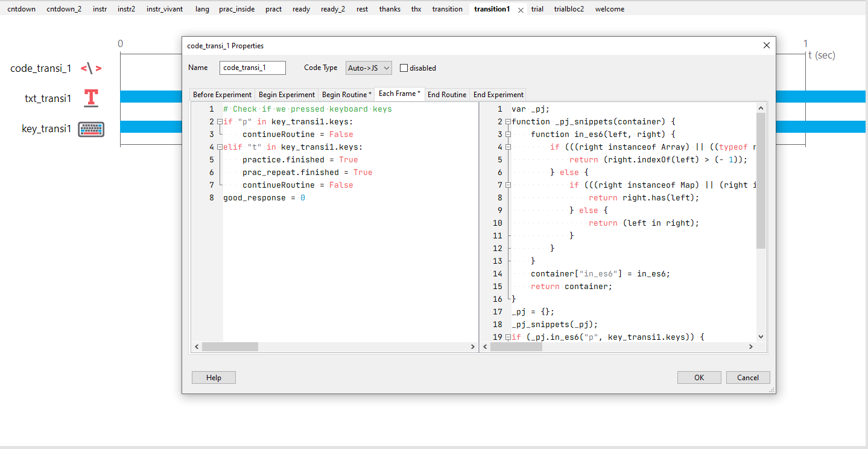Collapse JS function in_es6 fold at line 3
The height and width of the screenshot is (449, 868).
click(508, 135)
